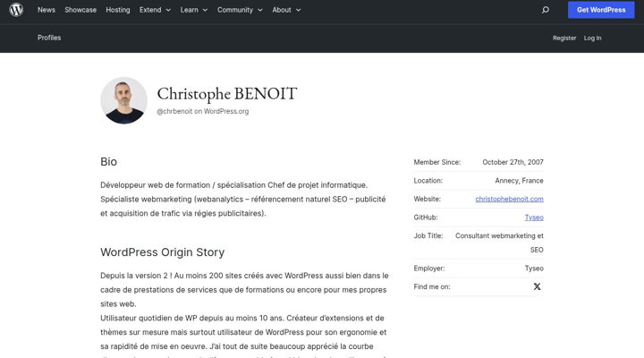Click the @chrbenoit on WordPress.org text
The image size is (644, 358).
pos(202,111)
